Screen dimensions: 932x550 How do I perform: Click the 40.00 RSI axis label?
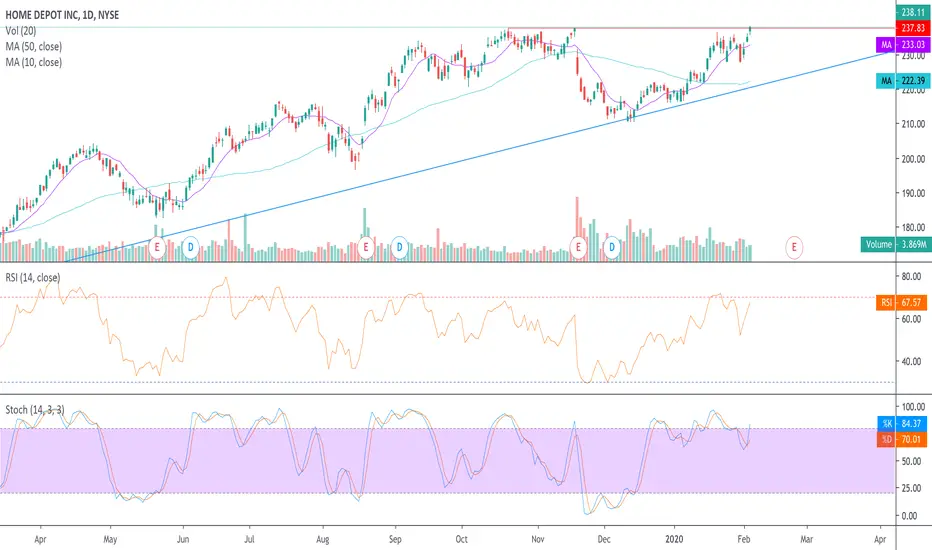point(911,362)
